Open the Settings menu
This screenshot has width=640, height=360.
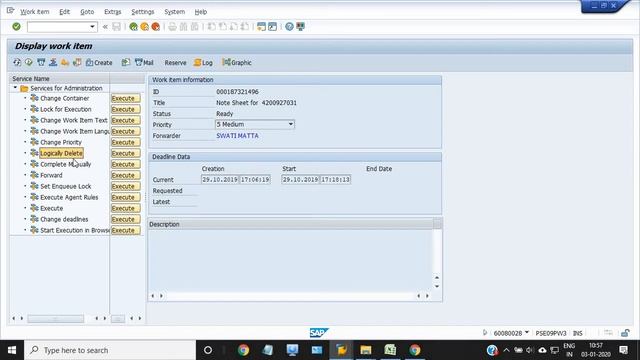point(143,12)
